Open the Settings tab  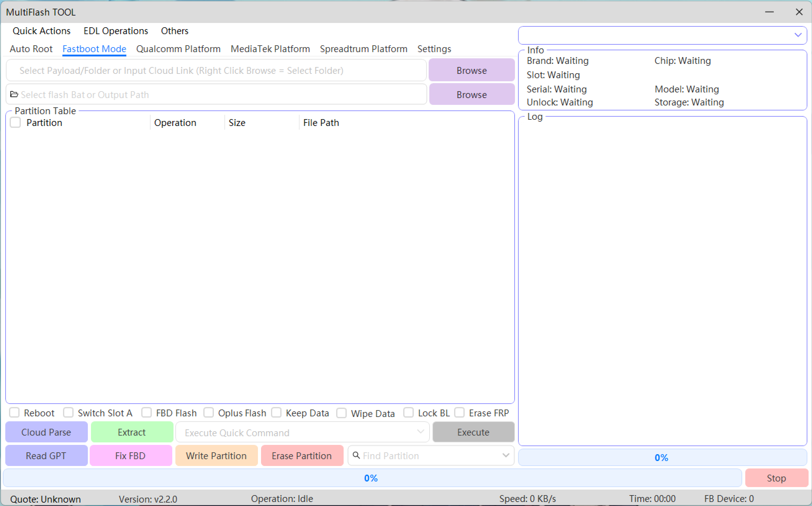coord(434,49)
